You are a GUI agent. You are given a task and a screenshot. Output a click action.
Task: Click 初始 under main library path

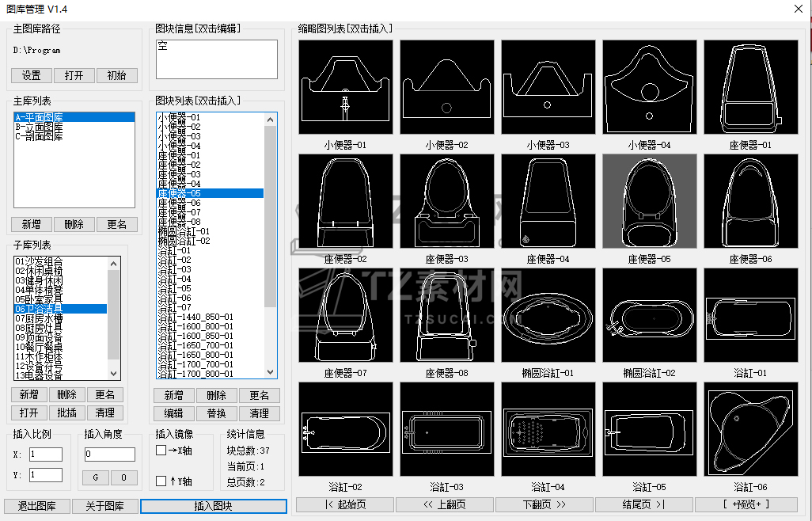coord(117,75)
